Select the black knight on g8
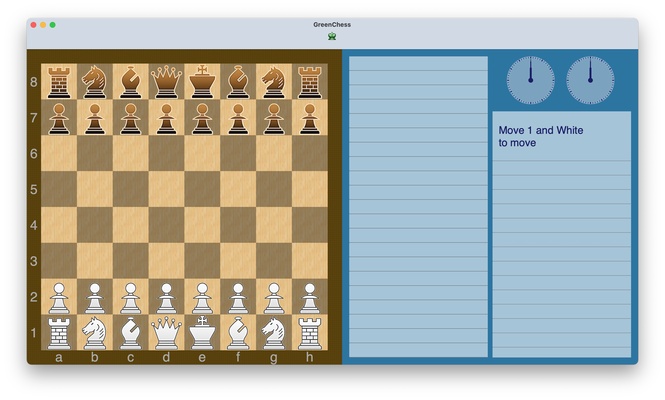The width and height of the screenshot is (665, 400). pyautogui.click(x=274, y=82)
